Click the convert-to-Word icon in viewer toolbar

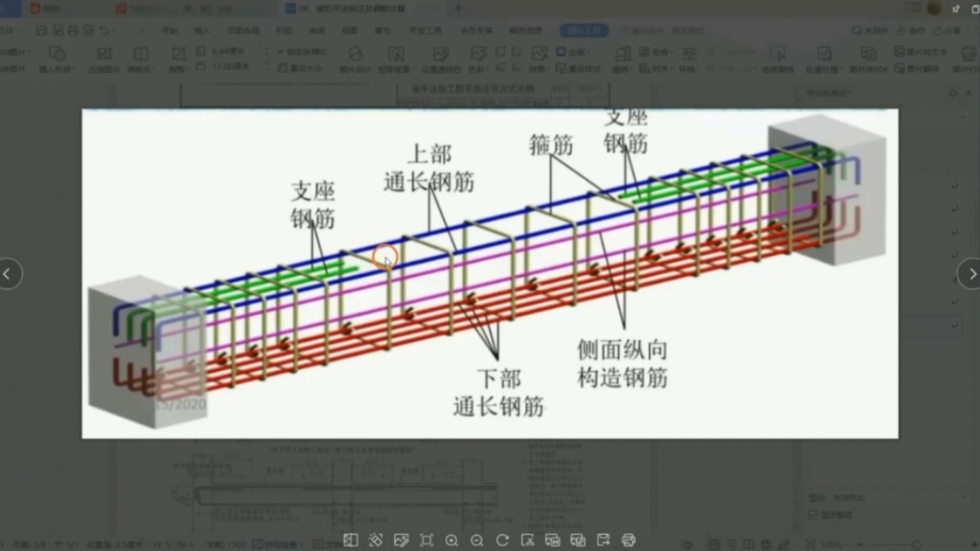(553, 540)
